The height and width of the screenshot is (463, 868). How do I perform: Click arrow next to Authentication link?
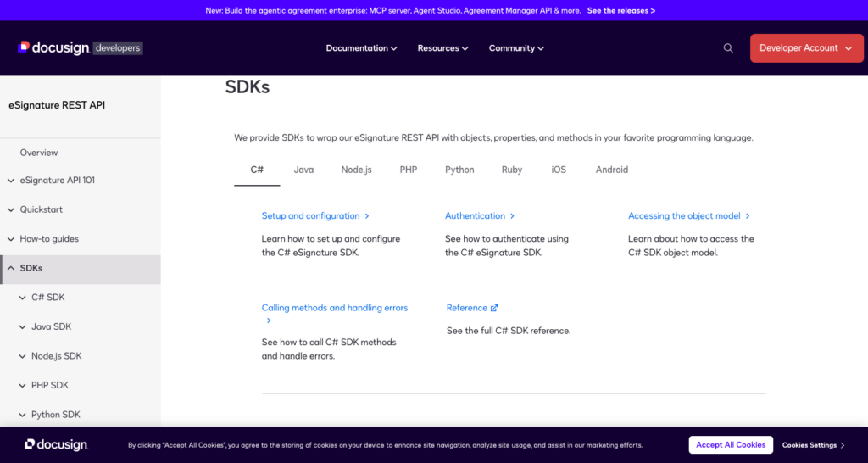pos(512,216)
